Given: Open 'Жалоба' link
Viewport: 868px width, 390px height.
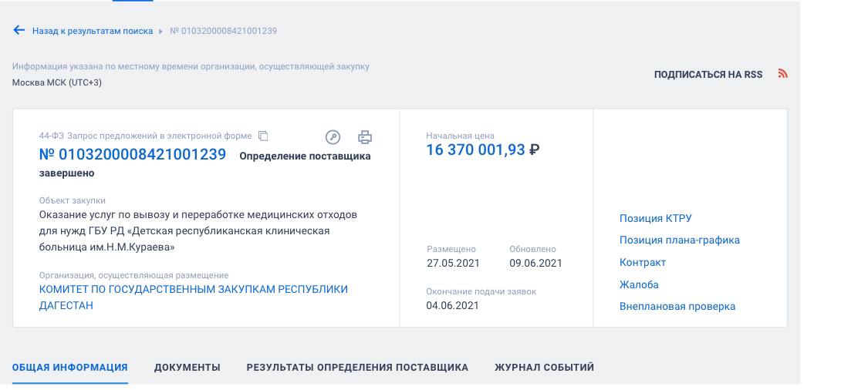Looking at the screenshot, I should [639, 284].
